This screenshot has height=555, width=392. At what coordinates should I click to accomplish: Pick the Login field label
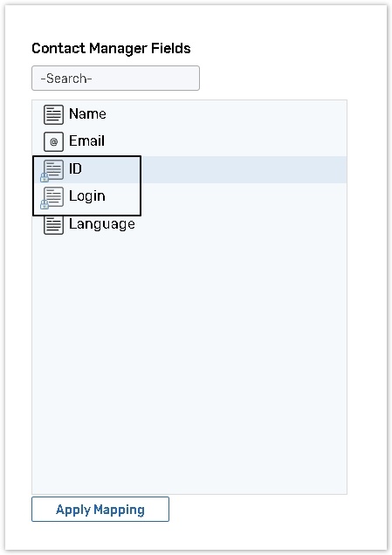[87, 196]
